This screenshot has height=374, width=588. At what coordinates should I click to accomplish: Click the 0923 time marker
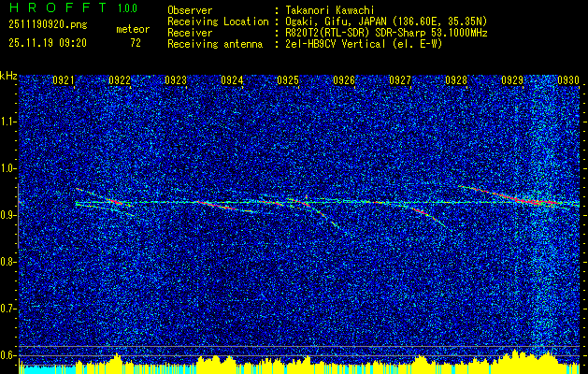pos(176,80)
